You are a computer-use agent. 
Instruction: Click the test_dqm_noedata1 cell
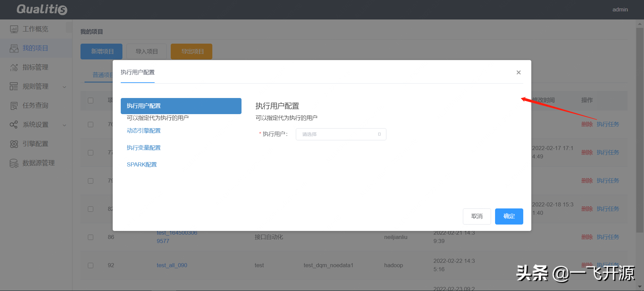pos(328,265)
